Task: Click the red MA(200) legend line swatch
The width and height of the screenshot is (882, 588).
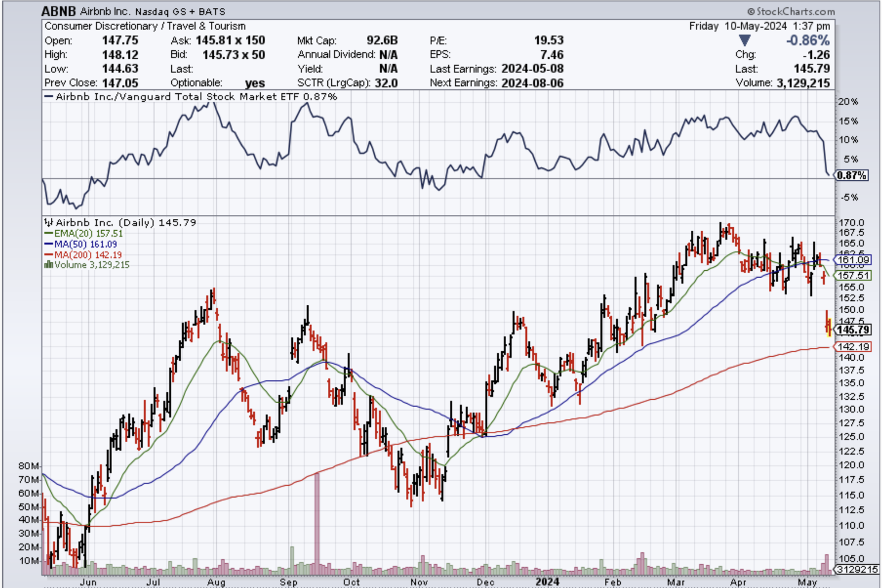Action: 49,255
